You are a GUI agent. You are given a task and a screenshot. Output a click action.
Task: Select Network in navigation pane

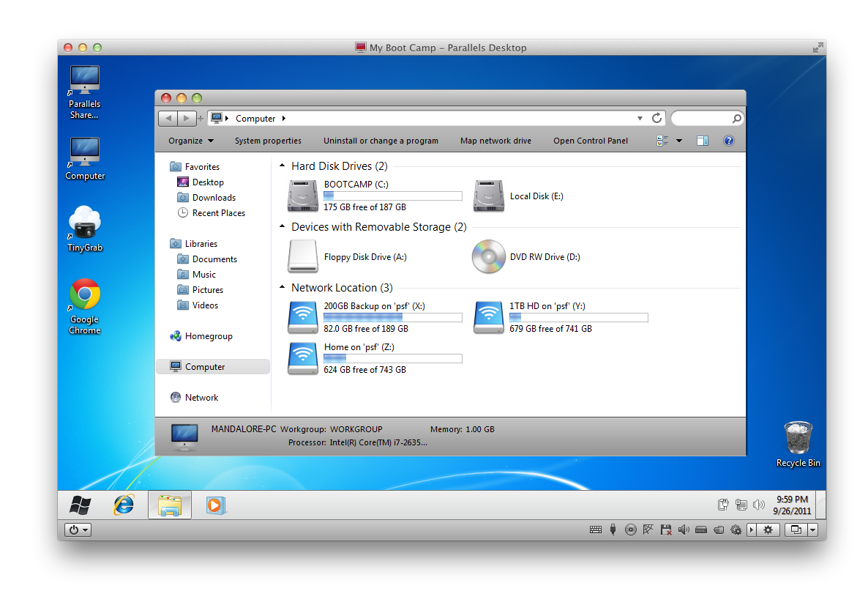tap(194, 398)
